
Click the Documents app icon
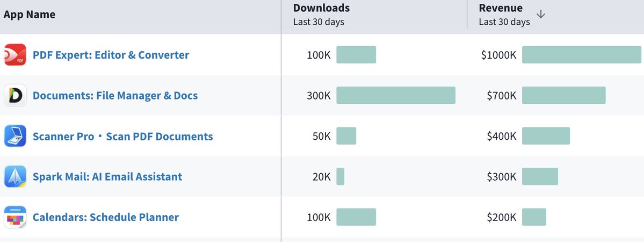pos(15,96)
